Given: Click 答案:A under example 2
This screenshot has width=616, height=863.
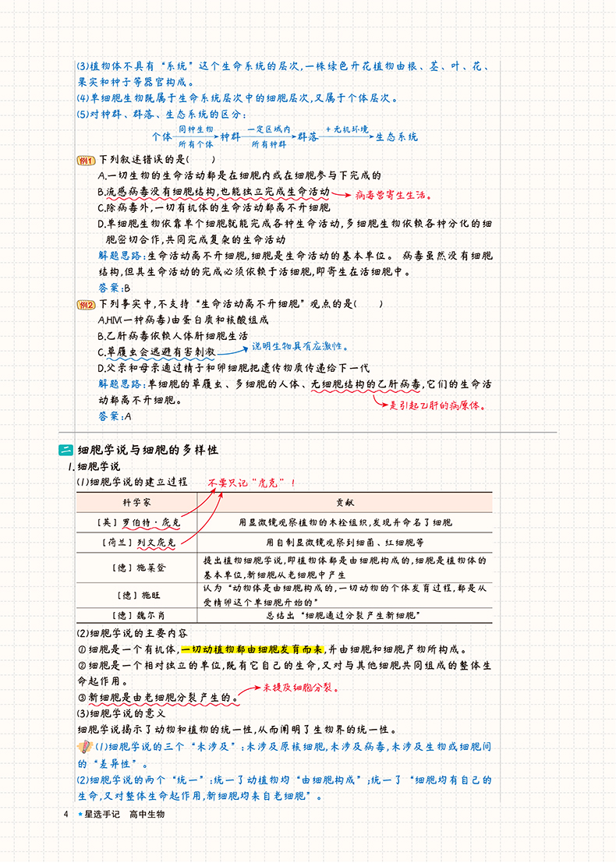Looking at the screenshot, I should (x=115, y=416).
